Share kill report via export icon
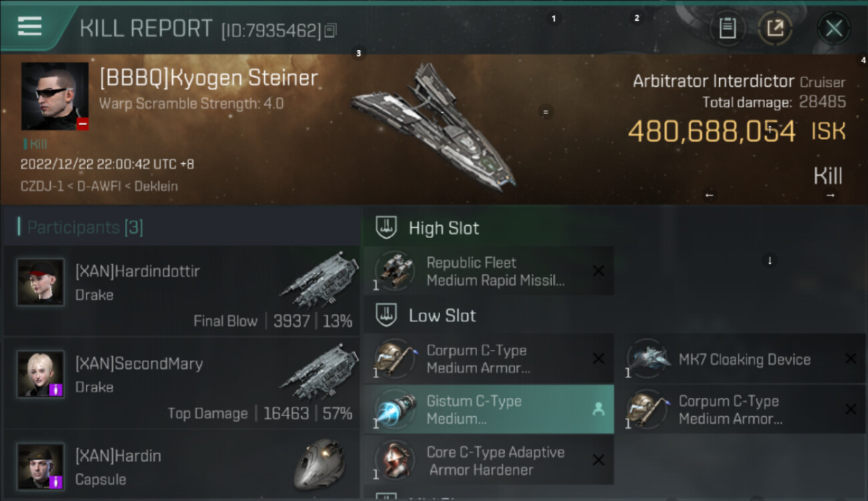The image size is (868, 501). point(775,28)
